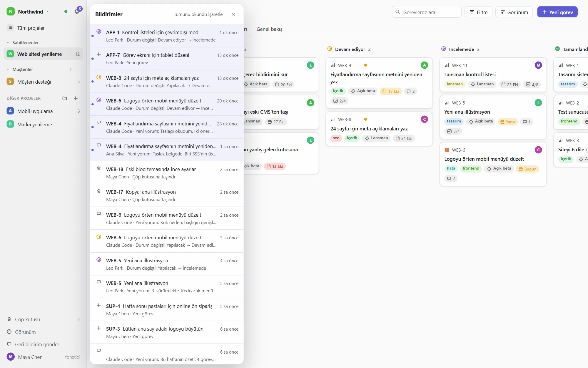
Task: Open APP-7 tablet düzeni notification
Action: click(x=167, y=59)
